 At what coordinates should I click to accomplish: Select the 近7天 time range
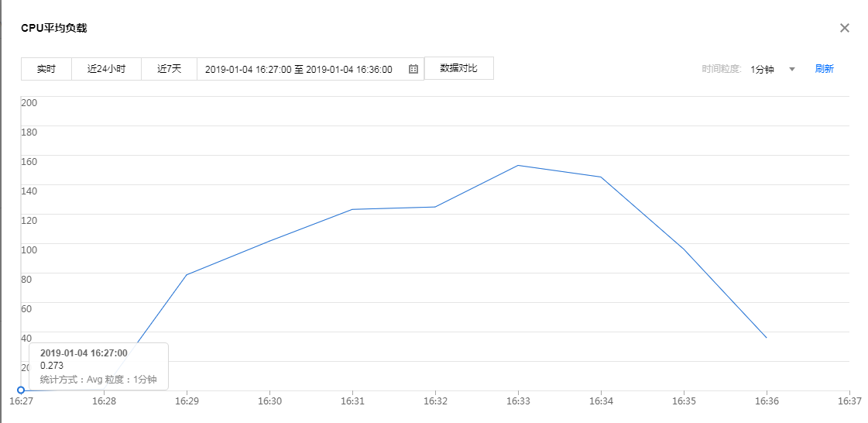coord(169,69)
